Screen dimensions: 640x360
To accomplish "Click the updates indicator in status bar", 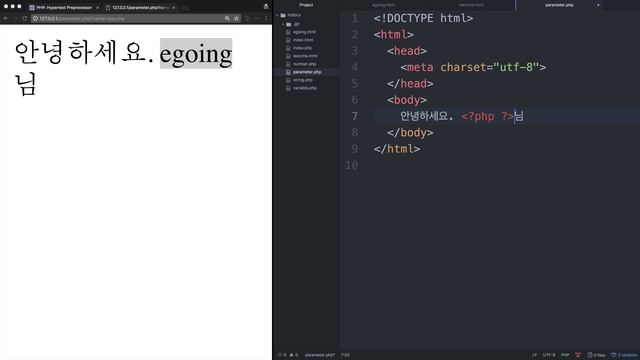I will tap(624, 355).
